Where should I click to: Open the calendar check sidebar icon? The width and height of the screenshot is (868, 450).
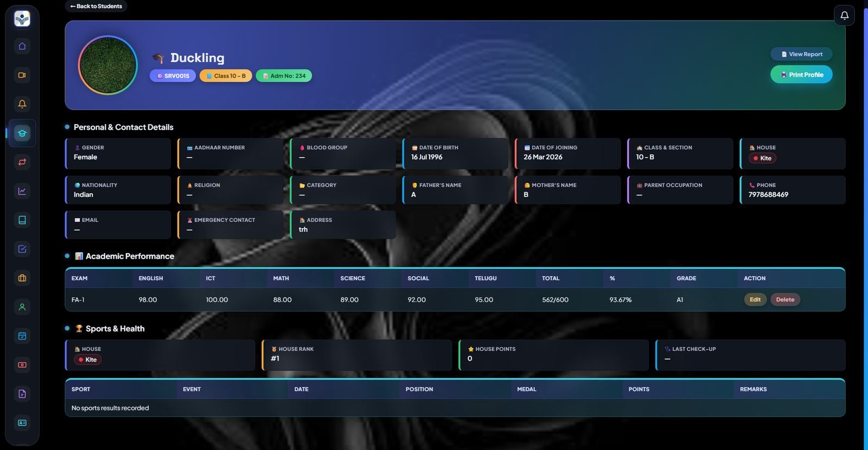[22, 336]
